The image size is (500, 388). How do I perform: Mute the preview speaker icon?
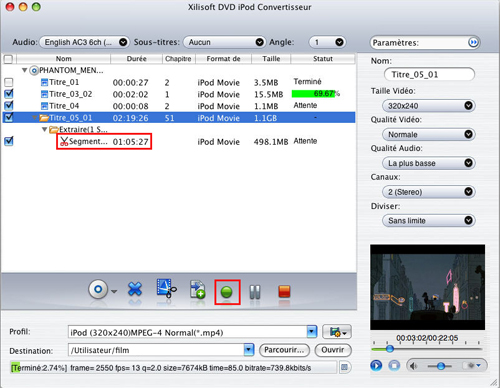413,366
